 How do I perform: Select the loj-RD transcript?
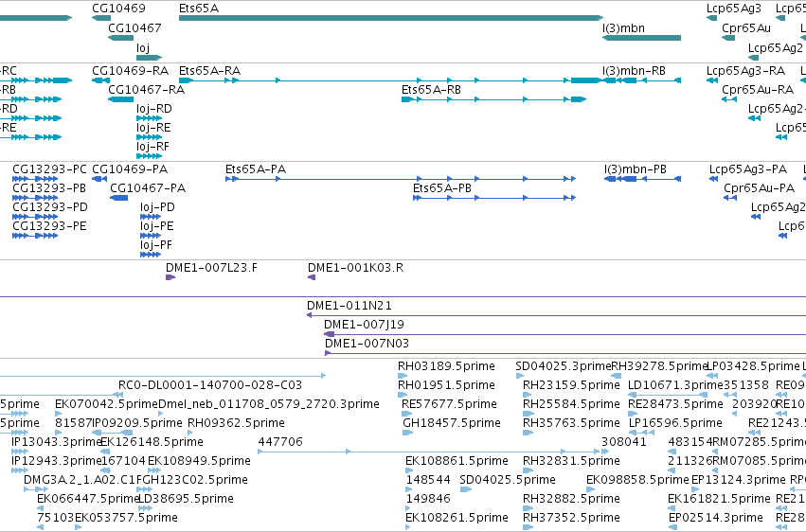[x=149, y=118]
